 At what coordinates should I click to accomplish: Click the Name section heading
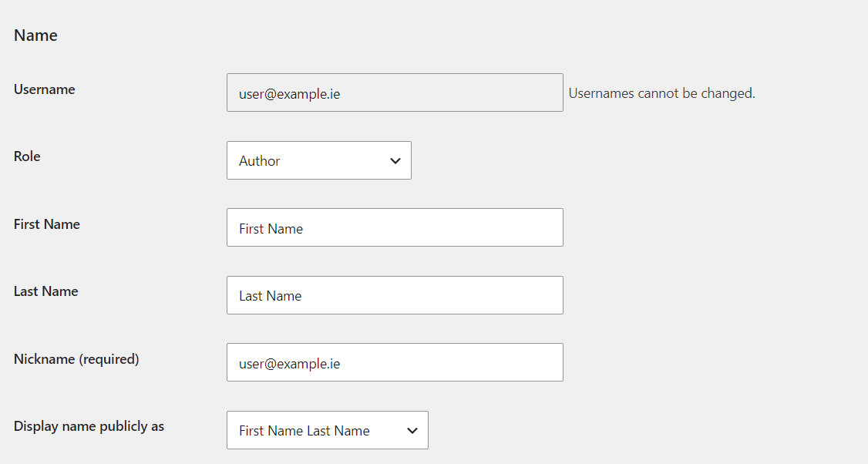[35, 35]
